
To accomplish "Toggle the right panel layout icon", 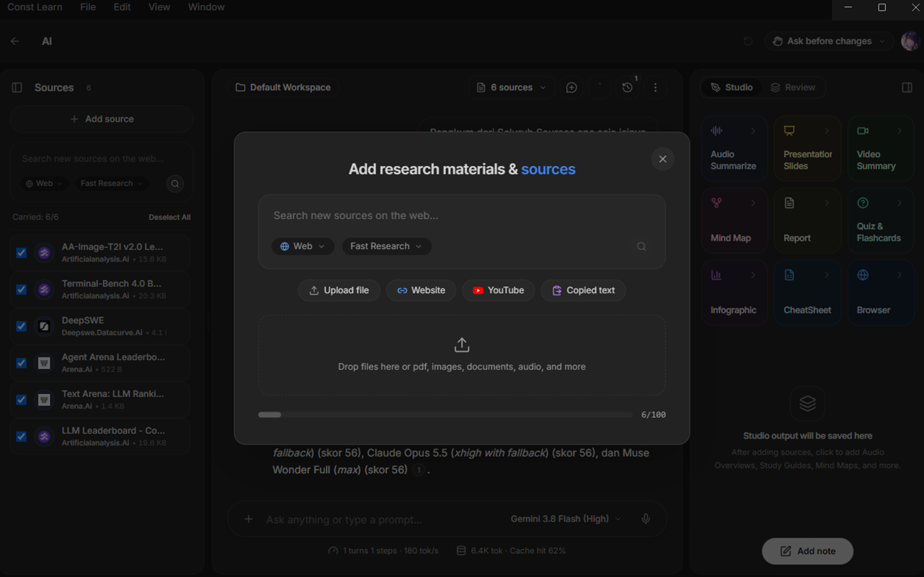I will click(907, 88).
